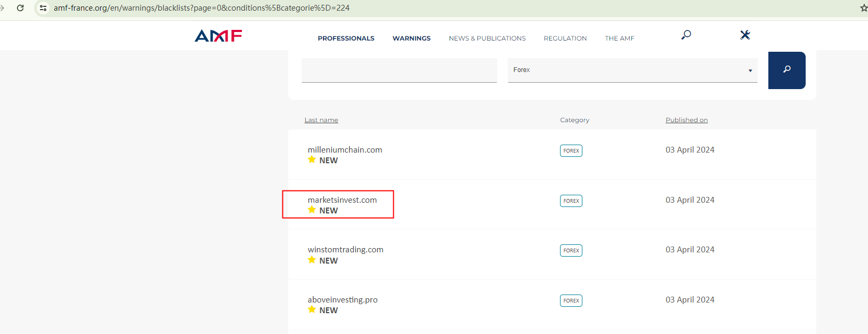
Task: Bookmark this page with the star icon
Action: coord(863,8)
